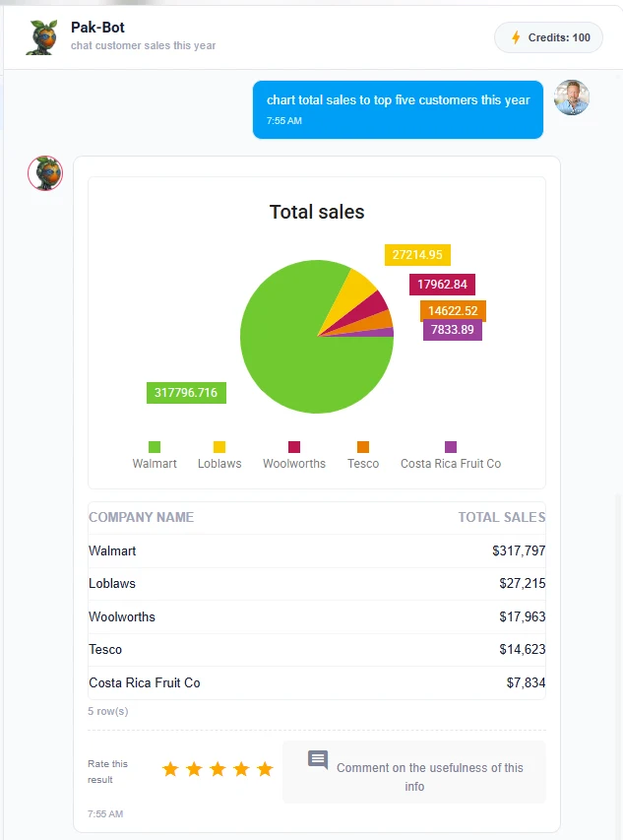Click the user profile photo avatar
623x840 pixels.
[x=572, y=97]
